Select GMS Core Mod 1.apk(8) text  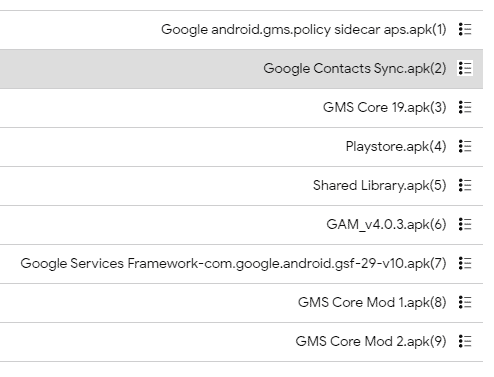[372, 303]
